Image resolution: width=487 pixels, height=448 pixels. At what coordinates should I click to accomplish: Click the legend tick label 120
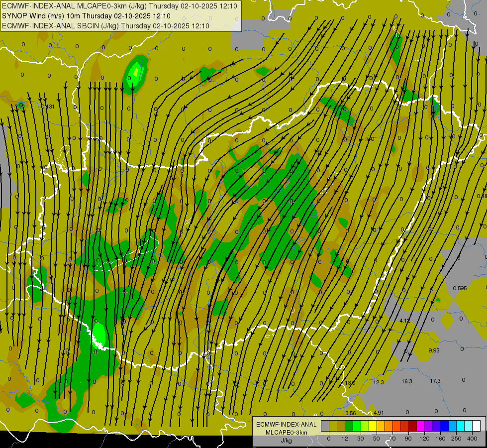424,439
